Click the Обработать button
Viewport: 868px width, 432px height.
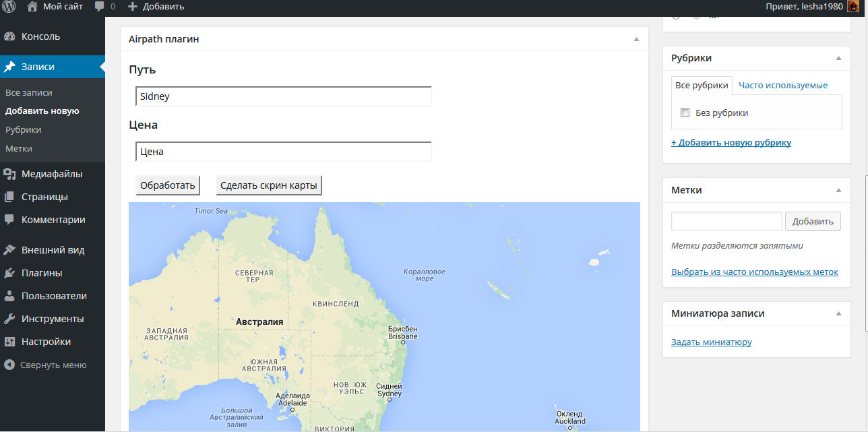pos(168,185)
